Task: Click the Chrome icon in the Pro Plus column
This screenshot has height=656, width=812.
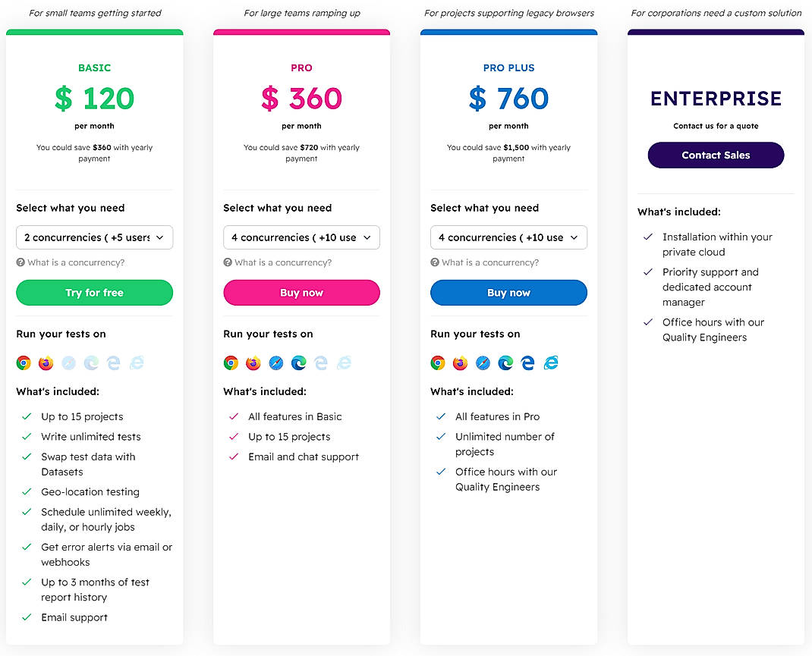Action: point(438,363)
